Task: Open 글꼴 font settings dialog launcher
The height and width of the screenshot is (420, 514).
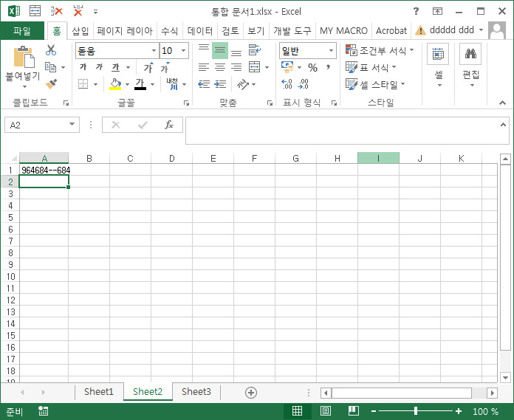Action: coord(186,103)
